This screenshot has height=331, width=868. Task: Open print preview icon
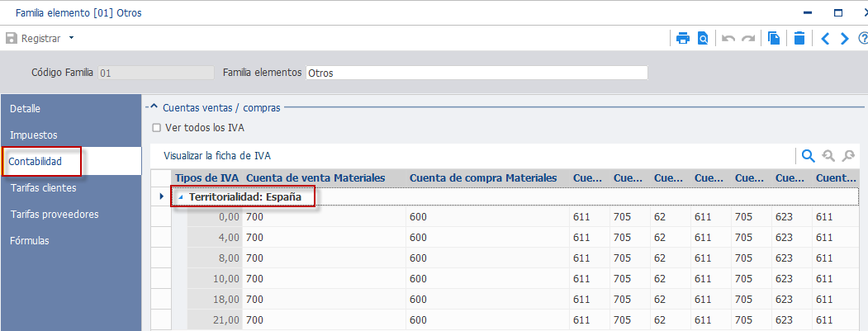click(703, 39)
